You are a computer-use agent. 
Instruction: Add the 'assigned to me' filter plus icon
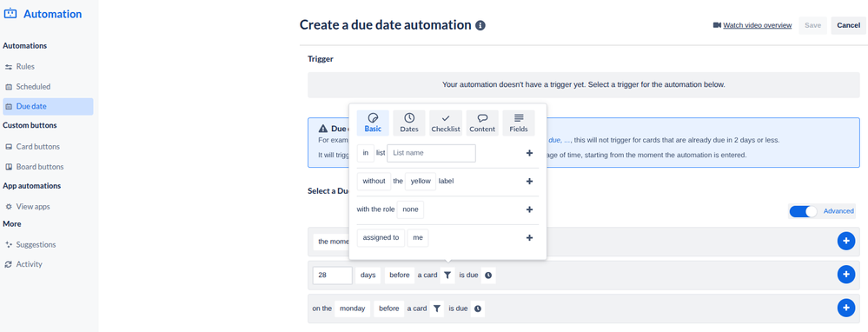(x=529, y=238)
